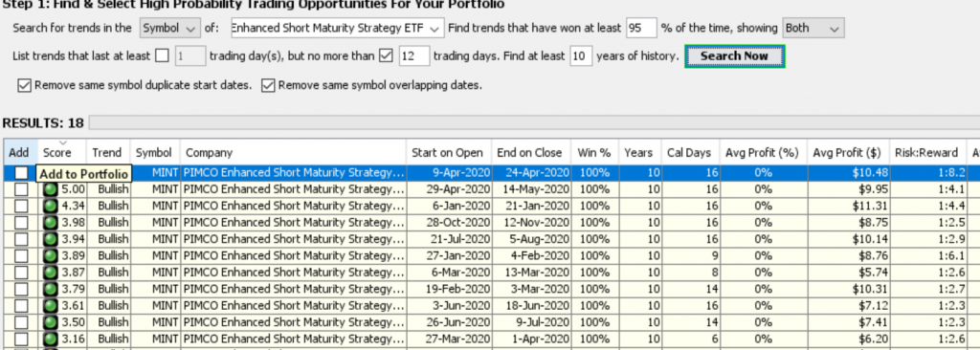Sort by Start on Open column header

[449, 152]
